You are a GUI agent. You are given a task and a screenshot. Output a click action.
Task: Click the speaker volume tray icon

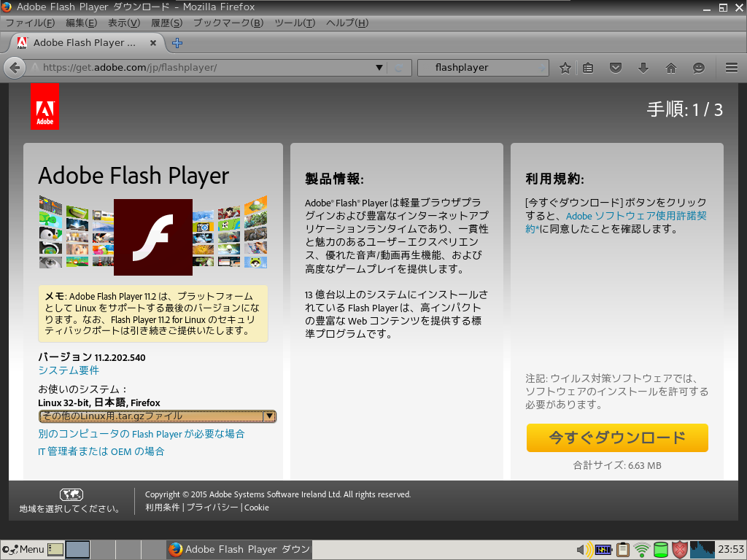(584, 550)
